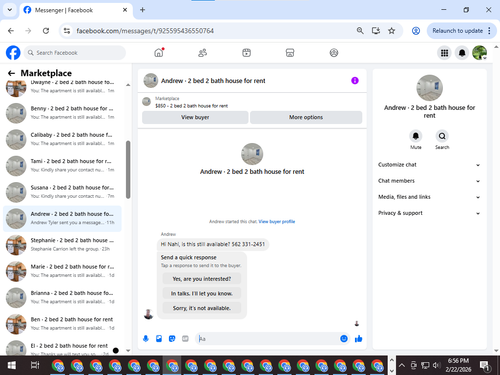Open the purple conversation info icon
This screenshot has width=500, height=375.
355,81
